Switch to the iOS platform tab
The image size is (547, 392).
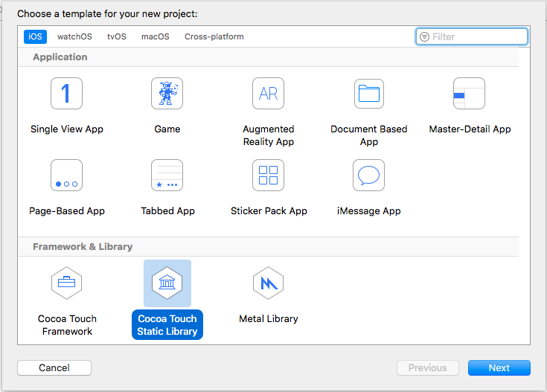point(34,36)
